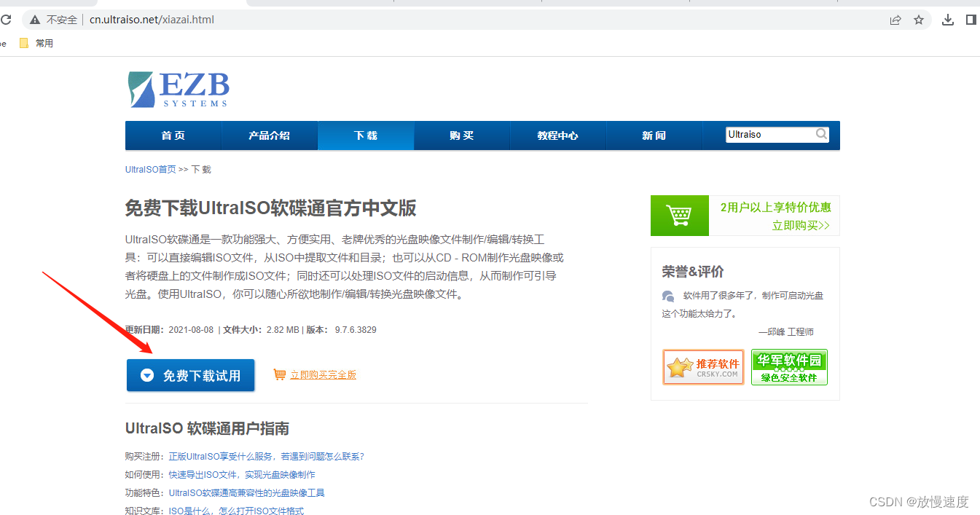Click the 荣誉&评价 heading
The image size is (980, 515).
[693, 272]
